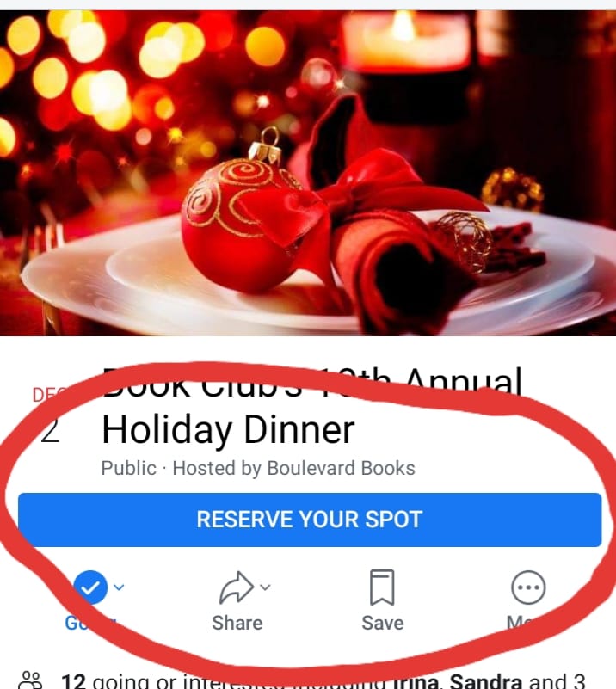Open the holiday dinner cover photo

click(x=308, y=173)
